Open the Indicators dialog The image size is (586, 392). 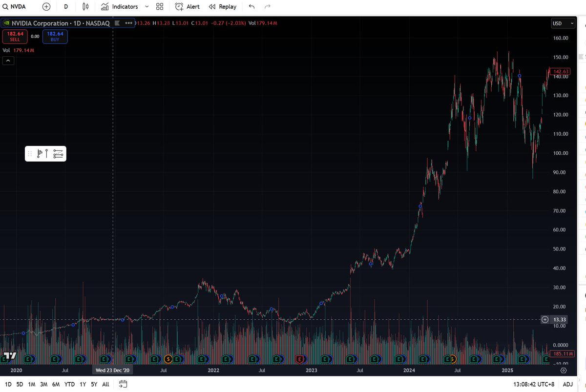119,7
